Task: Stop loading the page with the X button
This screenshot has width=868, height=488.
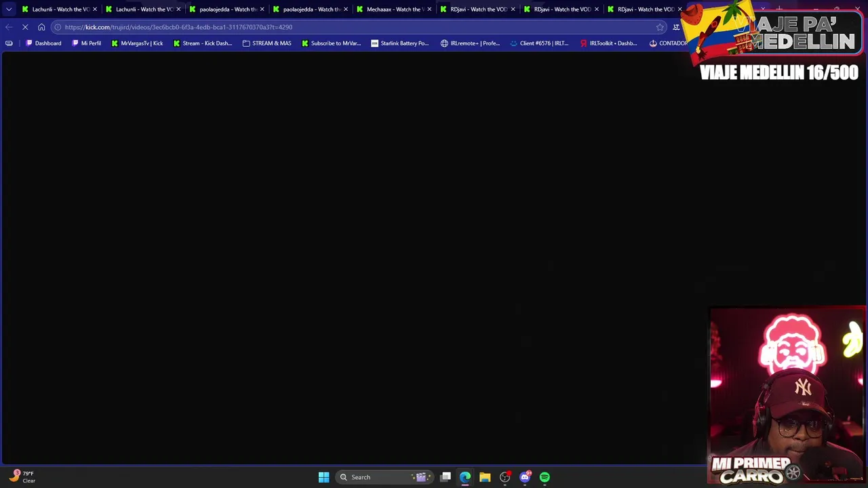Action: pos(25,27)
